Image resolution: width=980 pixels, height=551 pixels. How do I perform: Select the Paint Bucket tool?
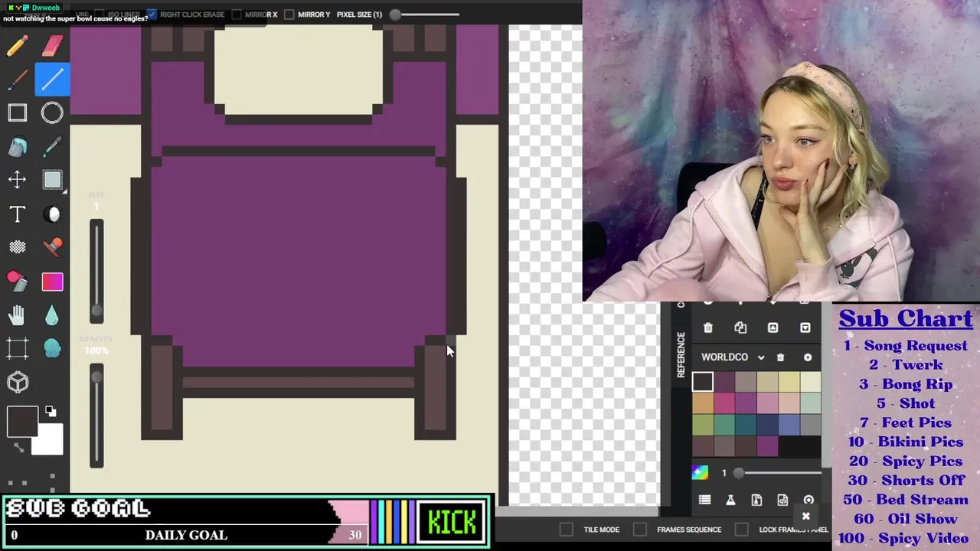17,146
